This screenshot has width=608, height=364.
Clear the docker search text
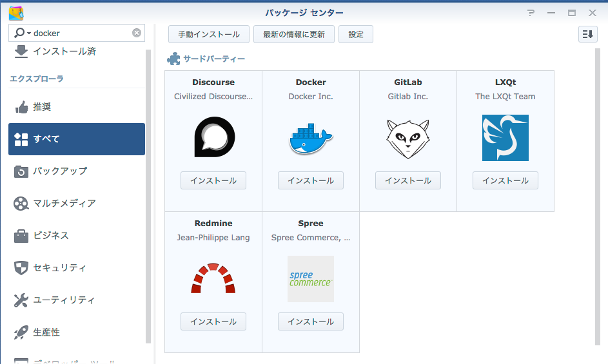click(137, 33)
